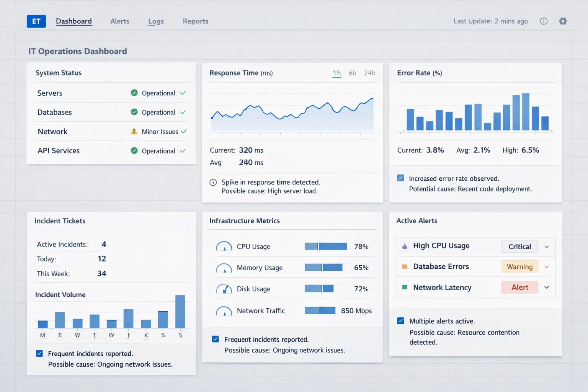The image size is (588, 392).
Task: Open the Reports section
Action: click(195, 21)
